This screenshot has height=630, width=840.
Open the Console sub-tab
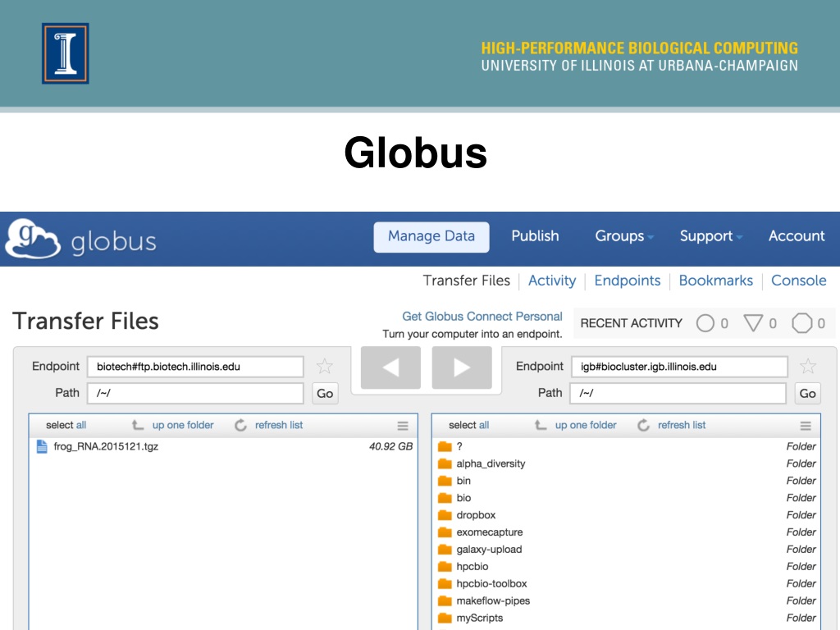(798, 281)
